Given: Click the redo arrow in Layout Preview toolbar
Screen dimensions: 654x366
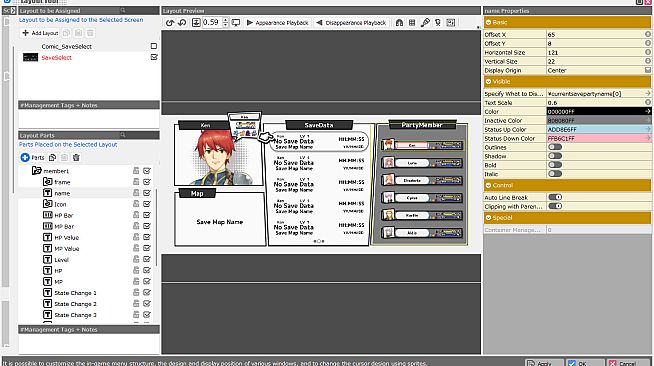Looking at the screenshot, I should (182, 23).
